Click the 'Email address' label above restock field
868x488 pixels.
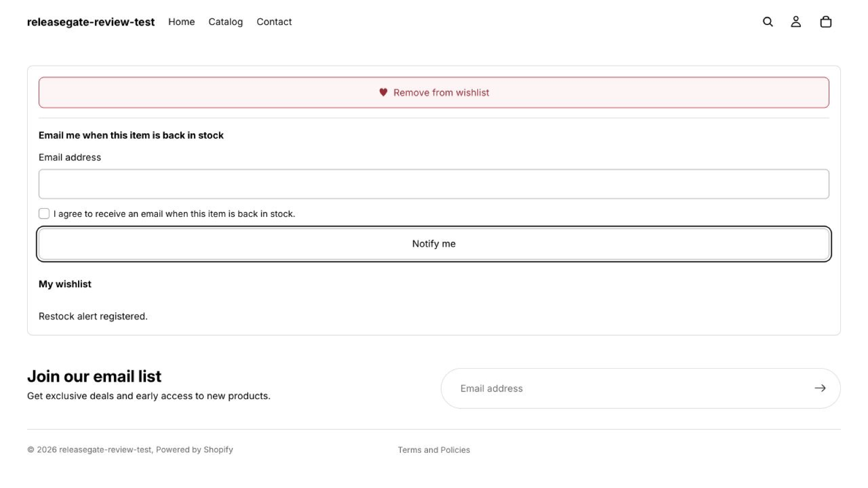point(69,157)
